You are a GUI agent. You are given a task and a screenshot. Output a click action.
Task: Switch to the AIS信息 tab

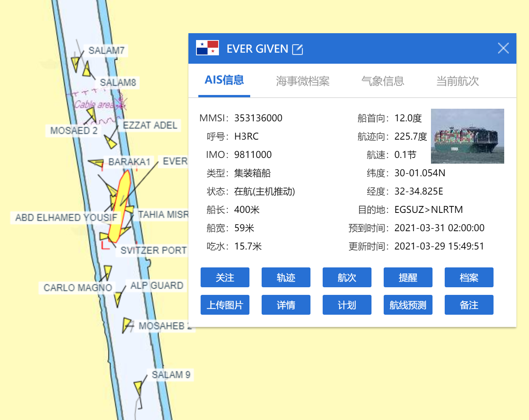(224, 80)
